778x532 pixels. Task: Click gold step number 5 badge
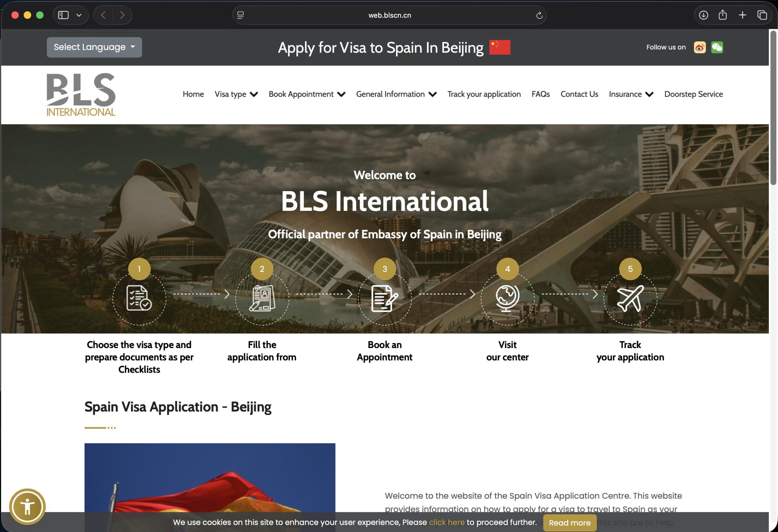click(x=630, y=269)
